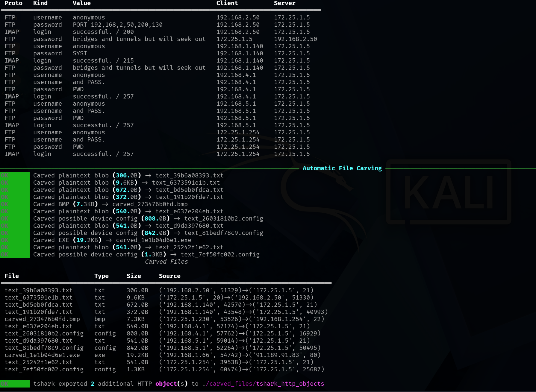Click the 'successful. / 200' login value
Viewport: 536px width, 392px height.
(x=103, y=32)
